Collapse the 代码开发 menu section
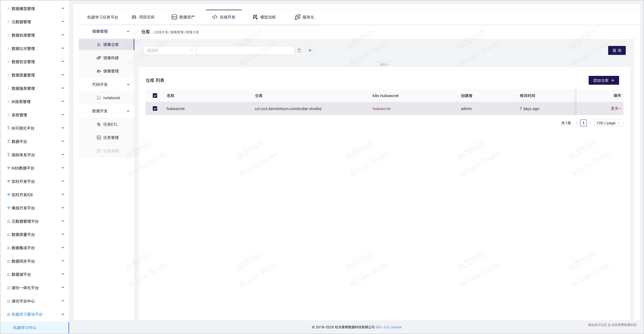Viewport: 644px width, 334px height. (128, 84)
